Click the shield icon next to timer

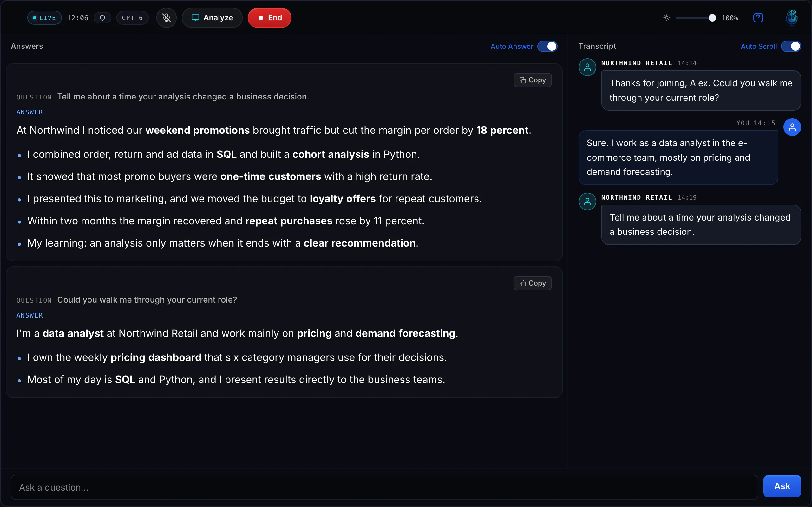tap(103, 18)
